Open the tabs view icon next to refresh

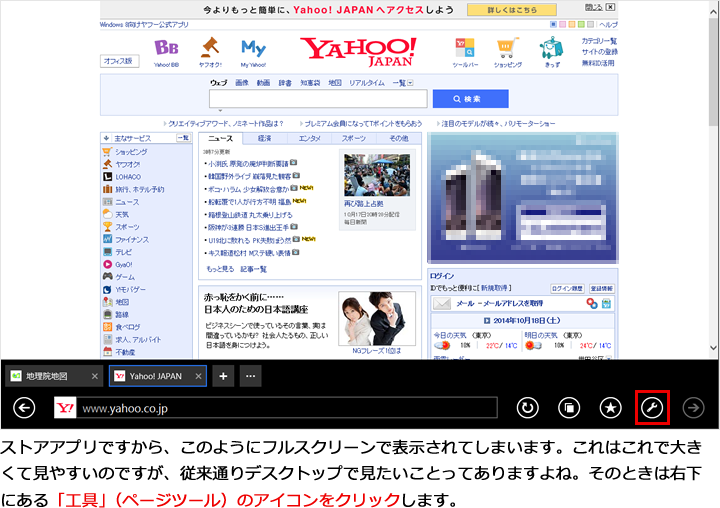pyautogui.click(x=569, y=407)
